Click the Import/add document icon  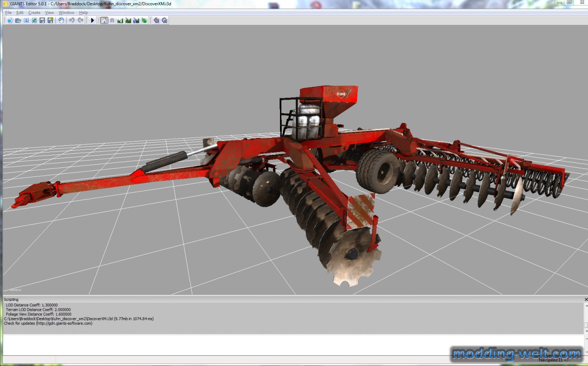click(x=61, y=20)
